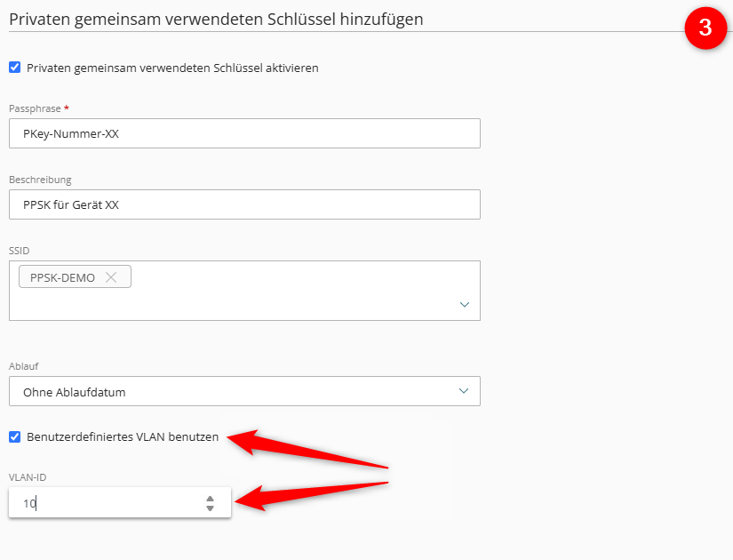Click the Ohne Ablaufdatum selected value
733x560 pixels.
(75, 392)
